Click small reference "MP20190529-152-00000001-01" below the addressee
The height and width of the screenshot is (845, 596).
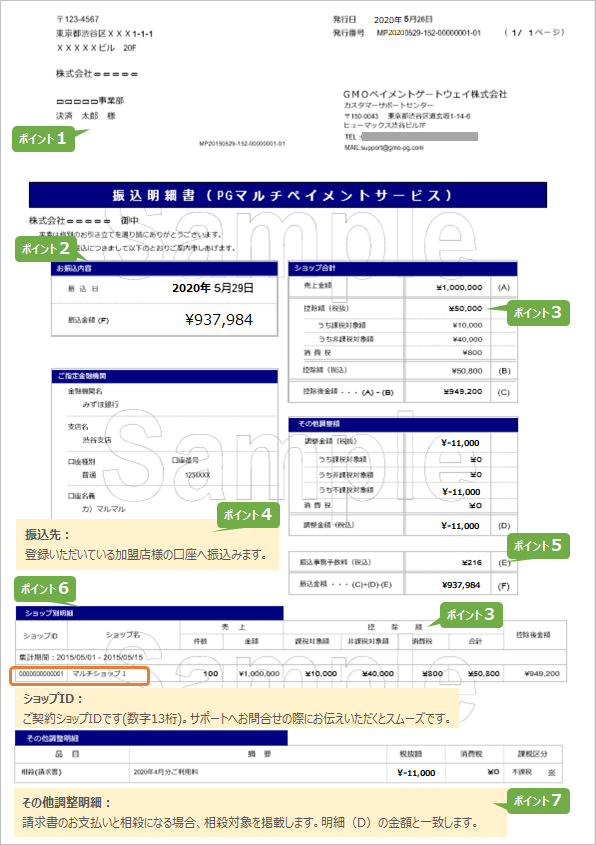(242, 144)
